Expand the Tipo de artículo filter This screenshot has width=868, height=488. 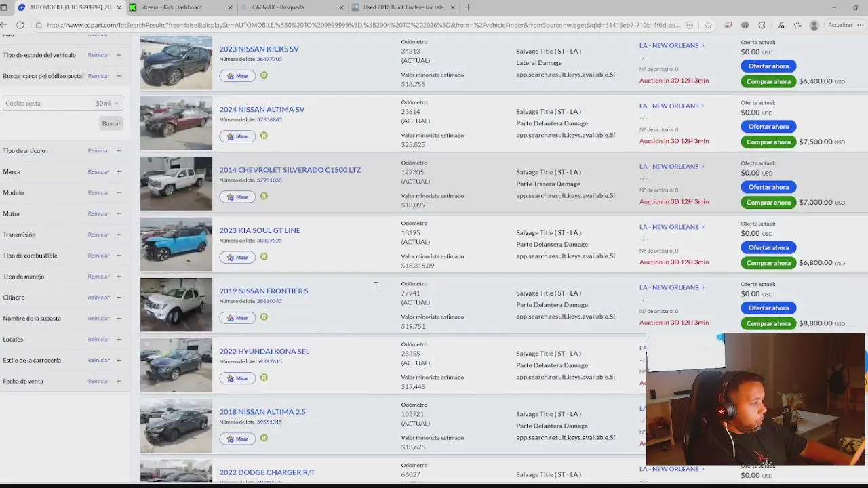coord(119,150)
